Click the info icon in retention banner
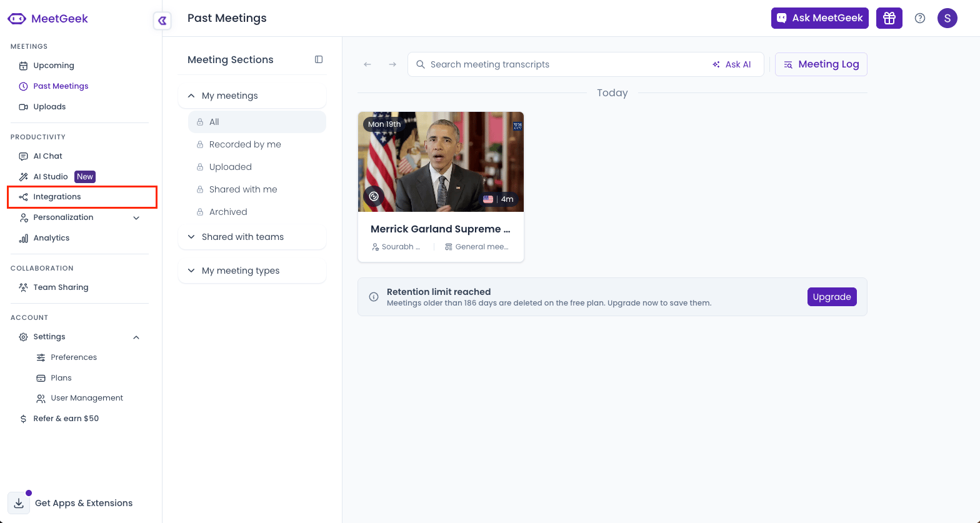 [374, 297]
